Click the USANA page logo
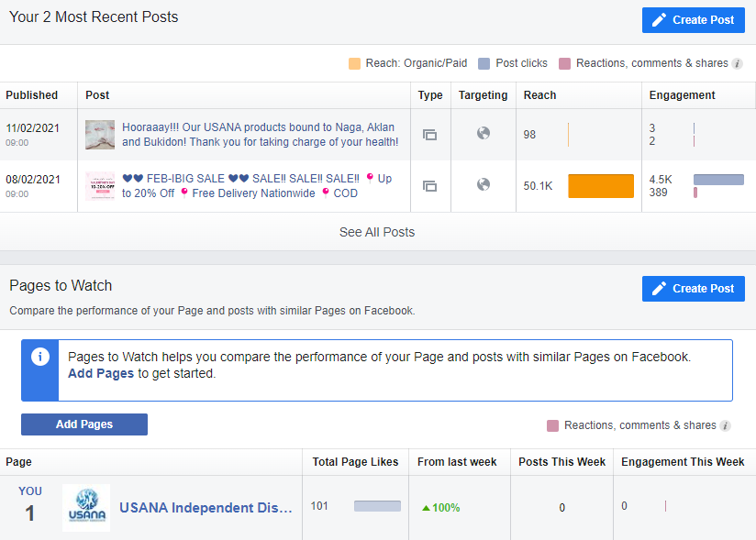This screenshot has height=540, width=756. (x=86, y=508)
